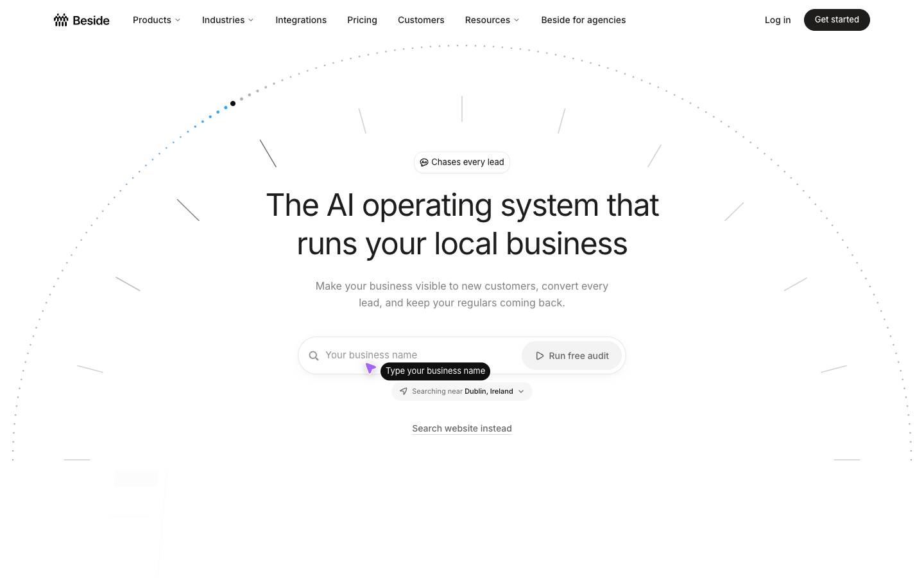Open the Products menu
The height and width of the screenshot is (578, 924).
(x=157, y=20)
